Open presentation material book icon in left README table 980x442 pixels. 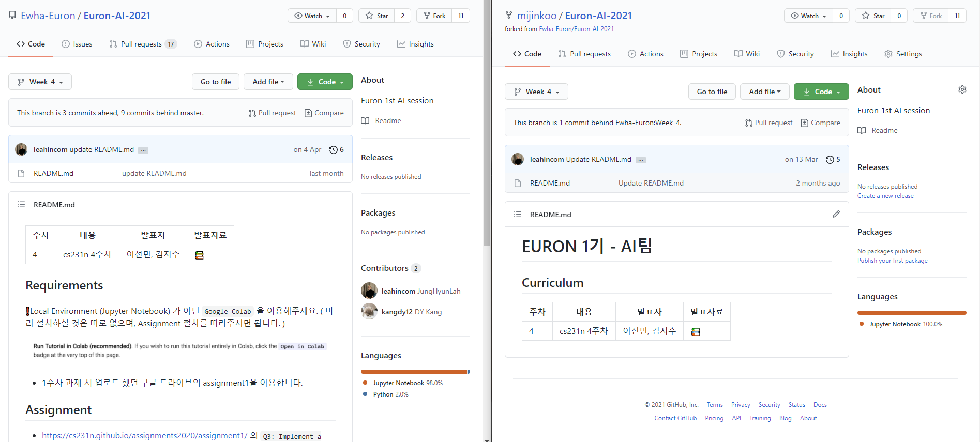tap(199, 255)
